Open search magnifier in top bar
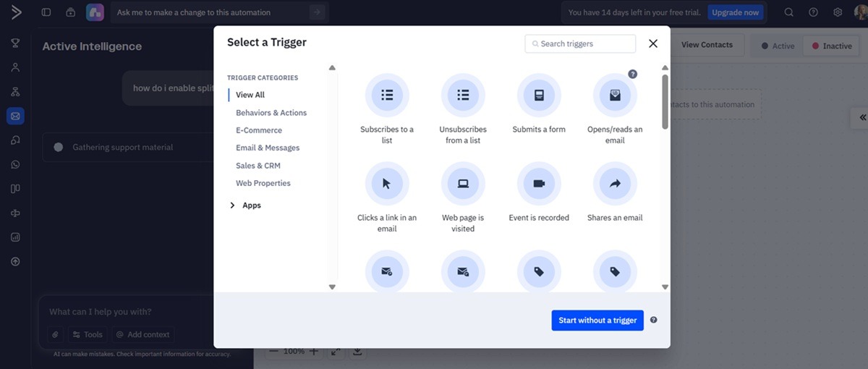Image resolution: width=868 pixels, height=369 pixels. click(789, 12)
